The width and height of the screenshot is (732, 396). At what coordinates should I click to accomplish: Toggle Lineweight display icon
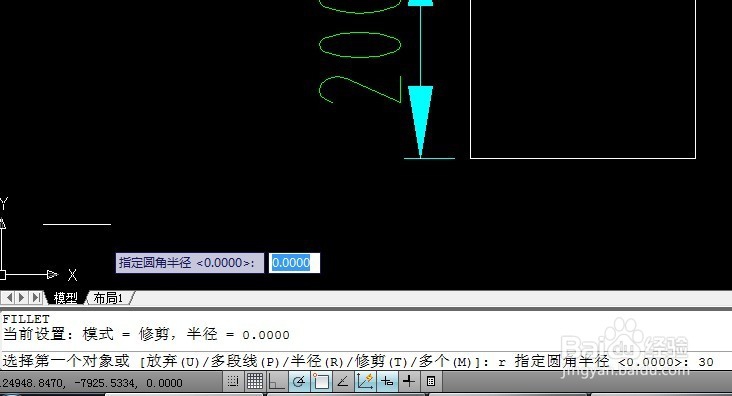[408, 382]
